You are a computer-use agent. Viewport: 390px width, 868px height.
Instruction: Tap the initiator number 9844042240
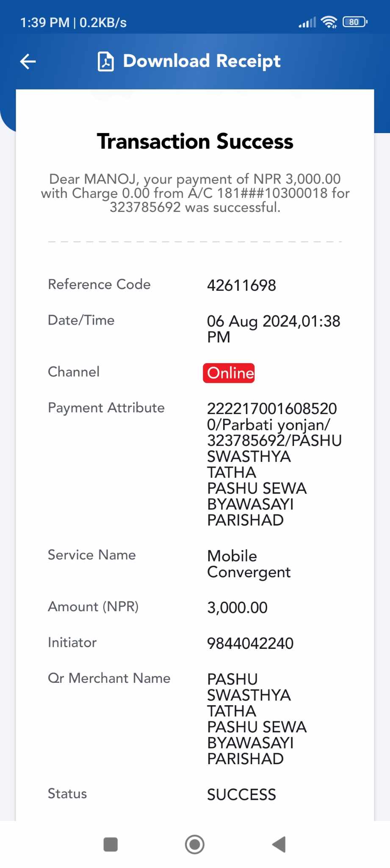(x=250, y=643)
